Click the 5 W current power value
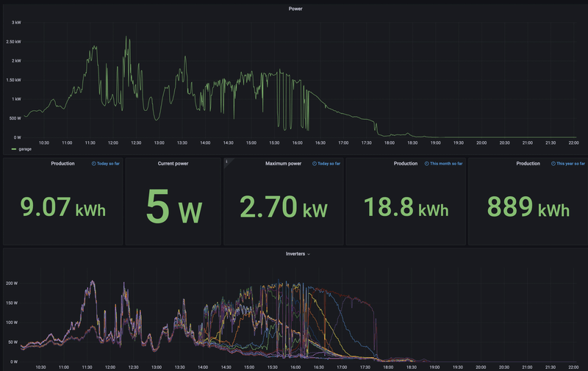This screenshot has height=371, width=588. pyautogui.click(x=173, y=207)
